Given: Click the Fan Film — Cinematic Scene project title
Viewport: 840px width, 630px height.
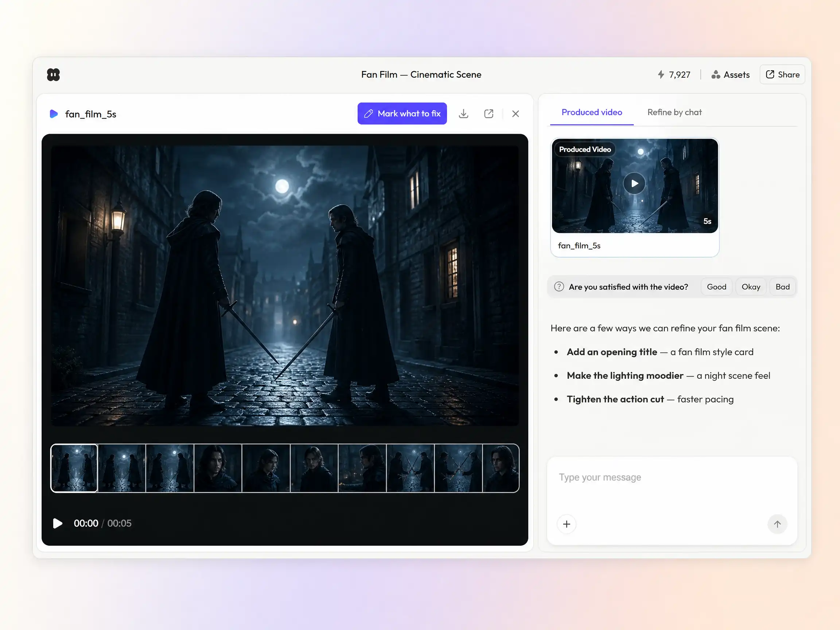Looking at the screenshot, I should 421,74.
